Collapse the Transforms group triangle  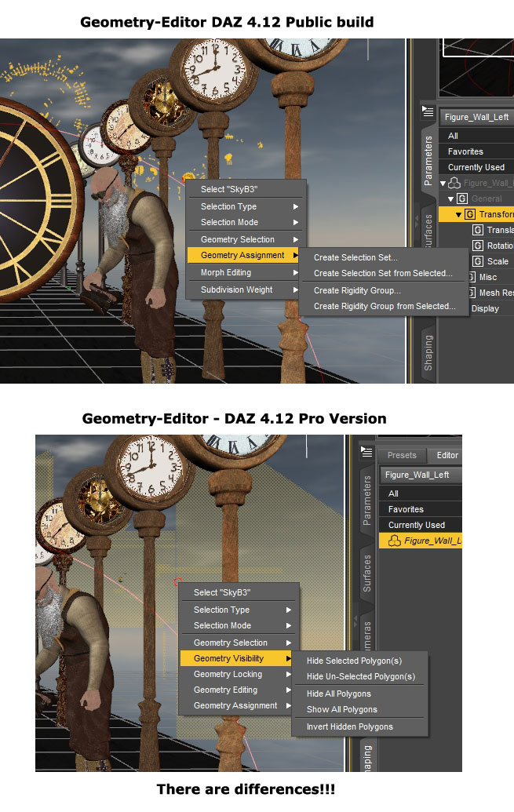(458, 214)
